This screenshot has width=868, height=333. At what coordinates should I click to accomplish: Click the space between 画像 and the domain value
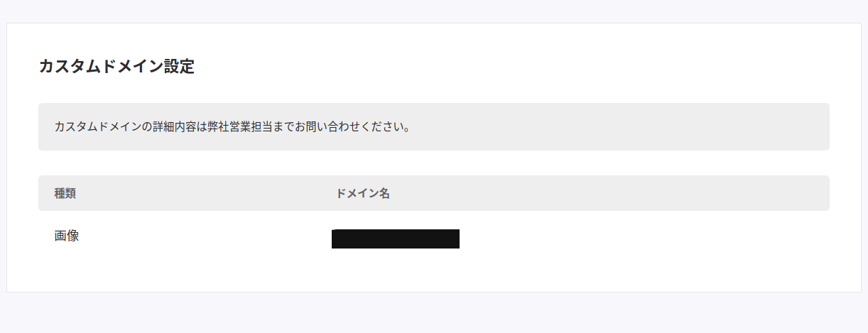tap(206, 237)
